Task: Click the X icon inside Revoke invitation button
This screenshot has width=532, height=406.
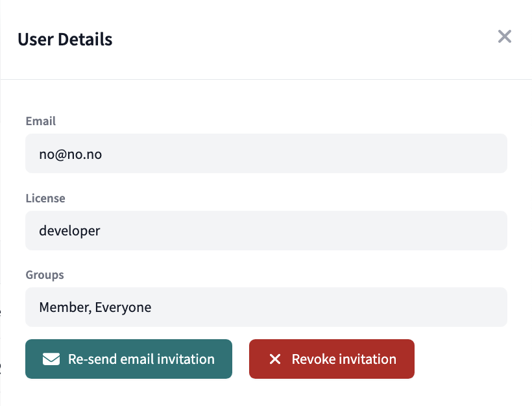Action: (x=276, y=359)
